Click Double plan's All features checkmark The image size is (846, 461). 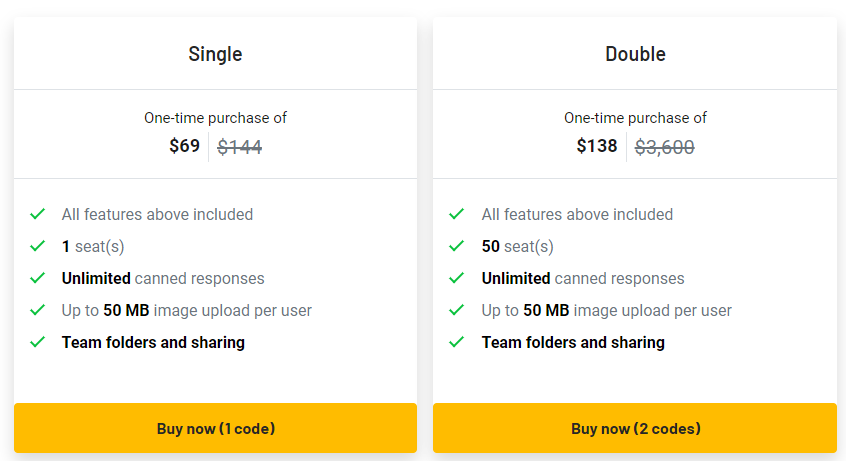[x=456, y=214]
